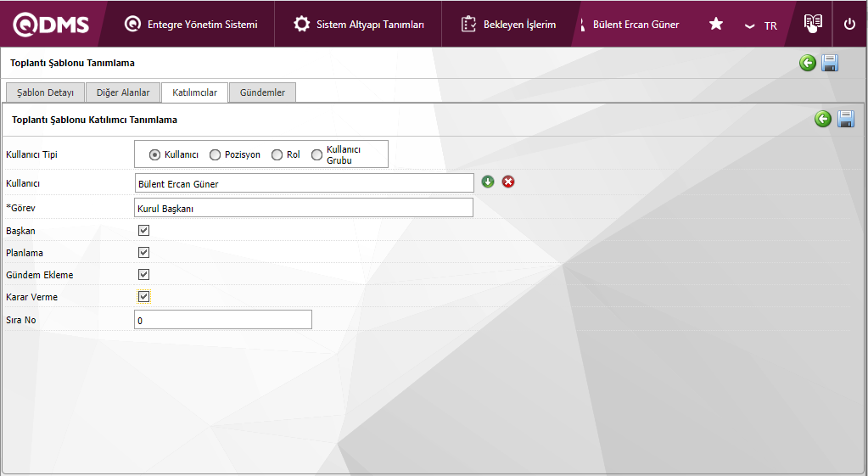Click the Sıra No input field
868x476 pixels.
coord(223,320)
